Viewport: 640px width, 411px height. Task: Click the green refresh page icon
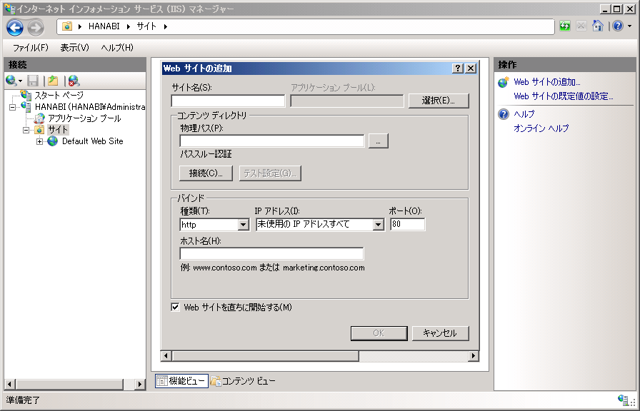coord(565,26)
